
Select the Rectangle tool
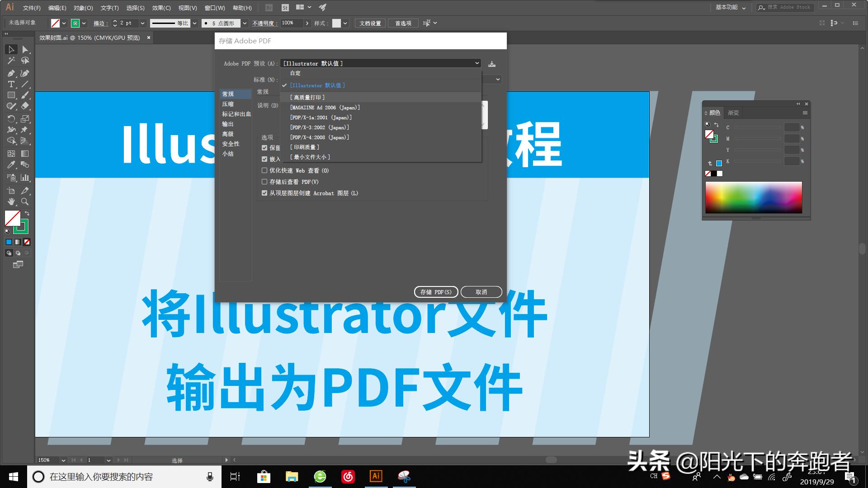coord(11,95)
